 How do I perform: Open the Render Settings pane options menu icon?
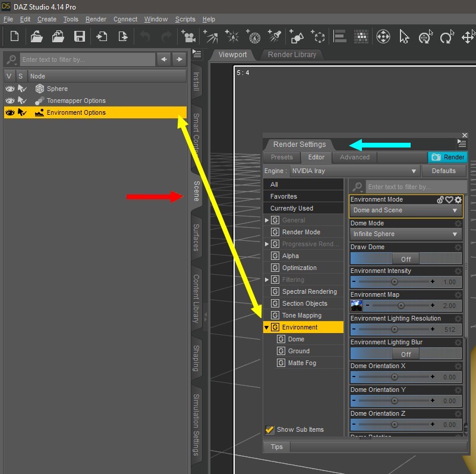click(462, 143)
